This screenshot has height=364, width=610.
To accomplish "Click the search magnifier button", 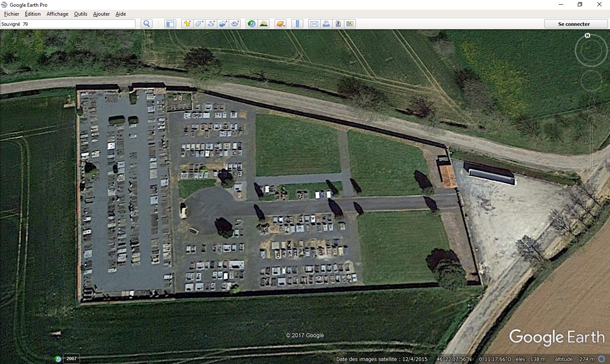I will tap(147, 24).
